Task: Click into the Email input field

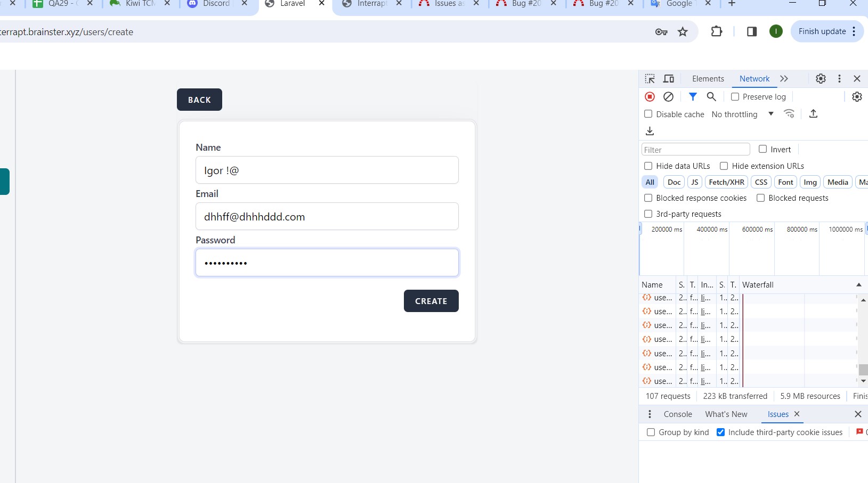Action: click(x=327, y=217)
